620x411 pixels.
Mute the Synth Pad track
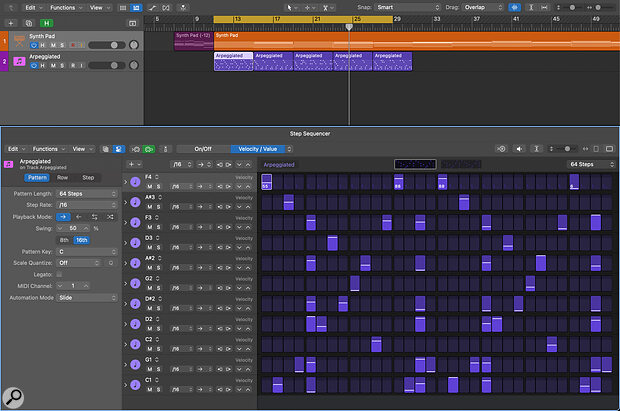pos(53,45)
